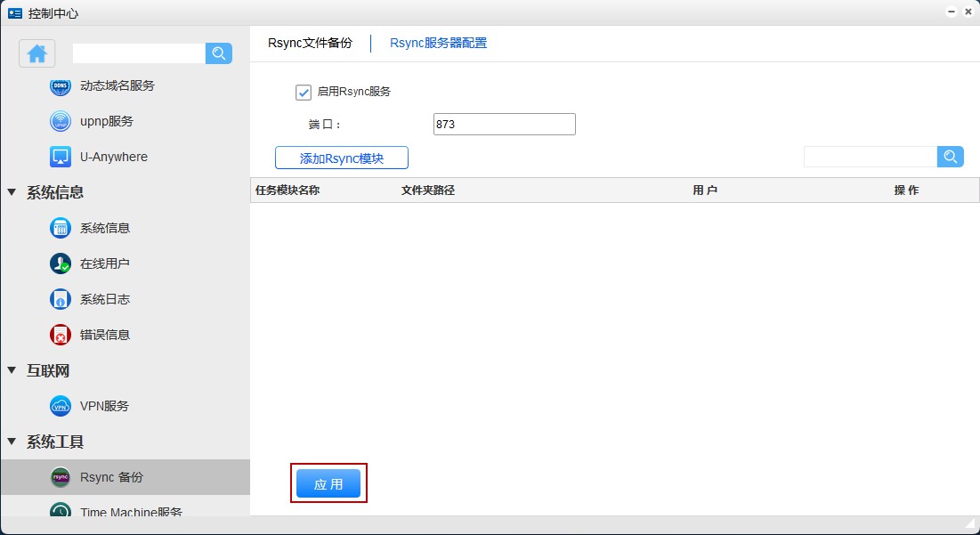This screenshot has width=980, height=535.
Task: Collapse the 互联网 sidebar section
Action: (11, 370)
